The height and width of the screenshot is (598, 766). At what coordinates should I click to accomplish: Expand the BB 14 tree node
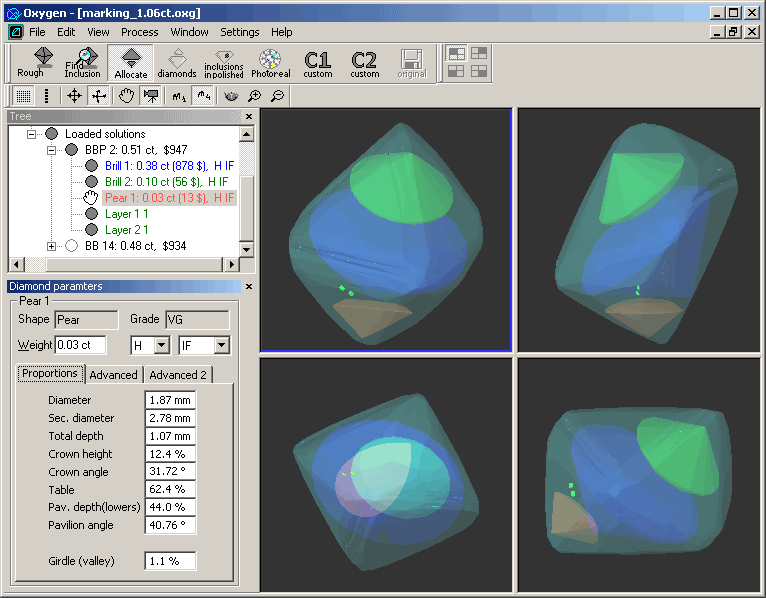(x=52, y=246)
